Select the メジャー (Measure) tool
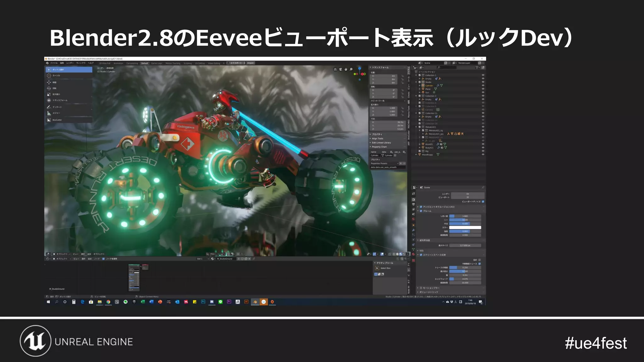 (x=69, y=113)
